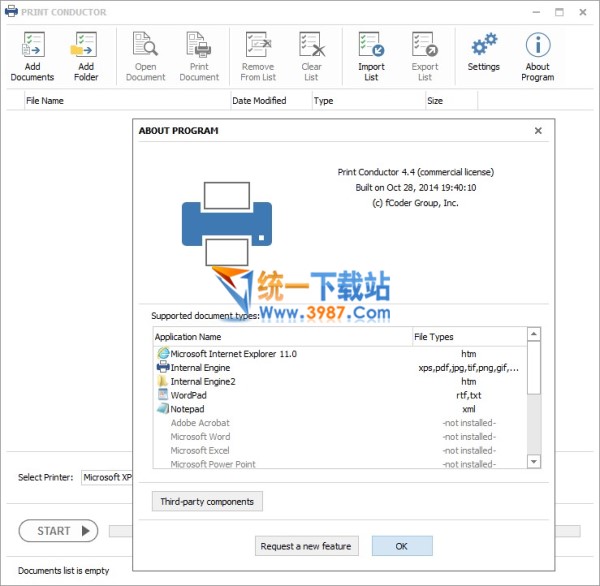Click the Print Document toolbar icon
Screen dimensions: 600x586
(199, 44)
